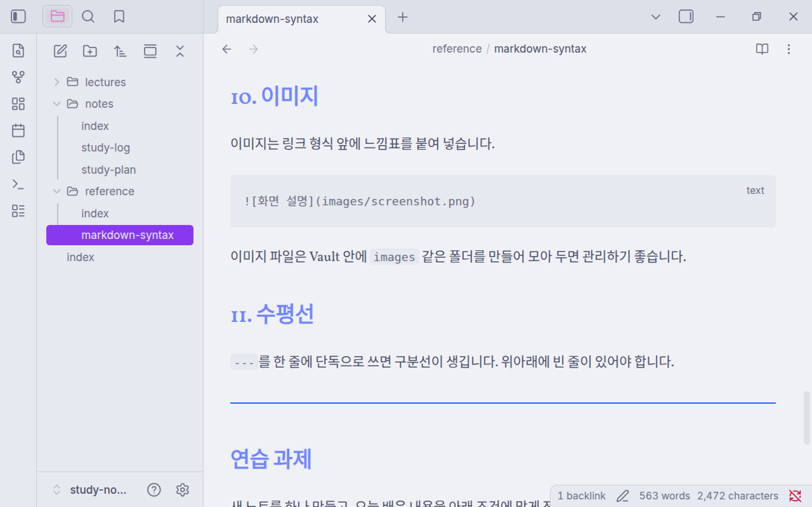812x507 pixels.
Task: Open the tab list dropdown
Action: 656,17
